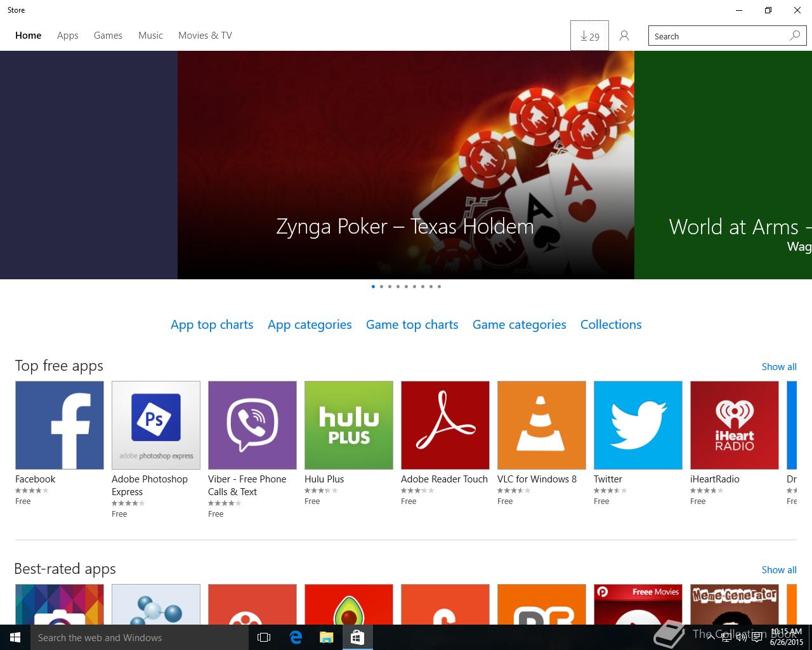812x650 pixels.
Task: Open Task View on the taskbar
Action: point(264,637)
